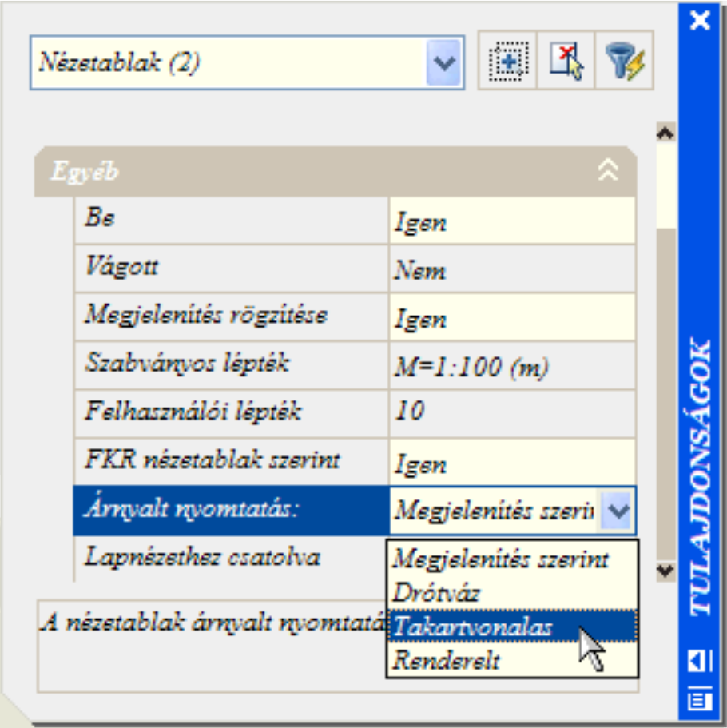Click the Vágott value Nem

[x=512, y=269]
